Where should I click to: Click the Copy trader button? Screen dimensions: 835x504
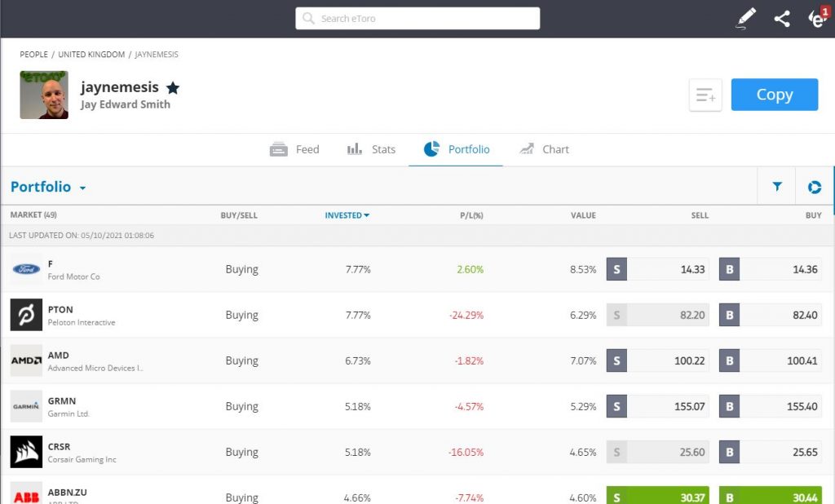point(775,95)
